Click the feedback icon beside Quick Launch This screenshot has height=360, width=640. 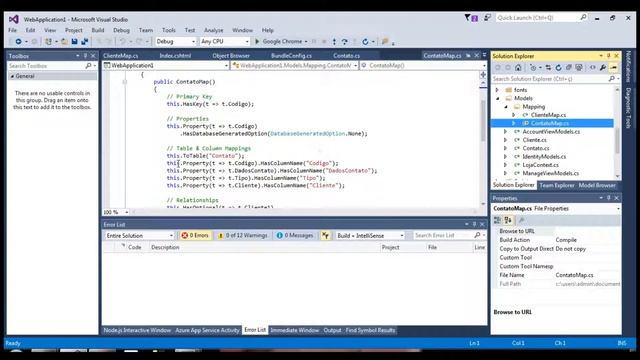coord(487,18)
